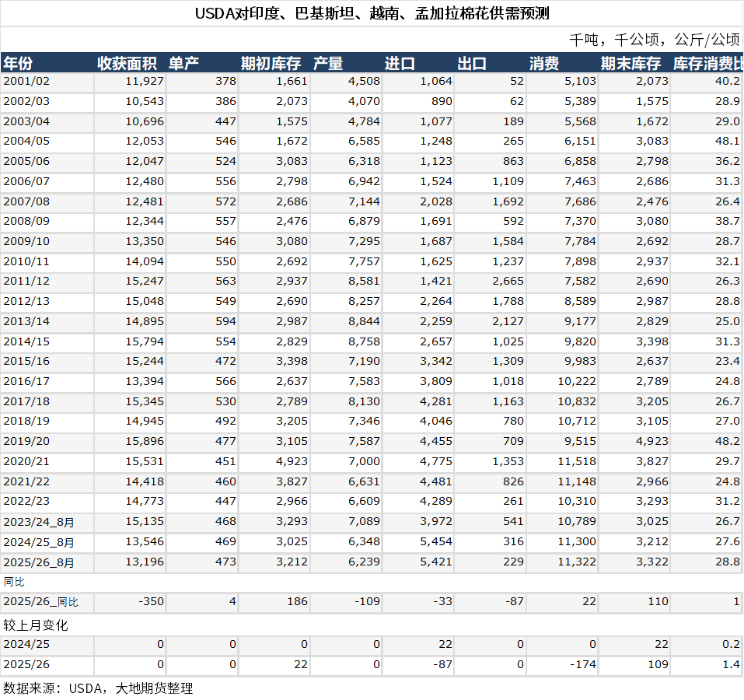744x700 pixels.
Task: Select year-on-year harvest area change -350
Action: coord(152,601)
